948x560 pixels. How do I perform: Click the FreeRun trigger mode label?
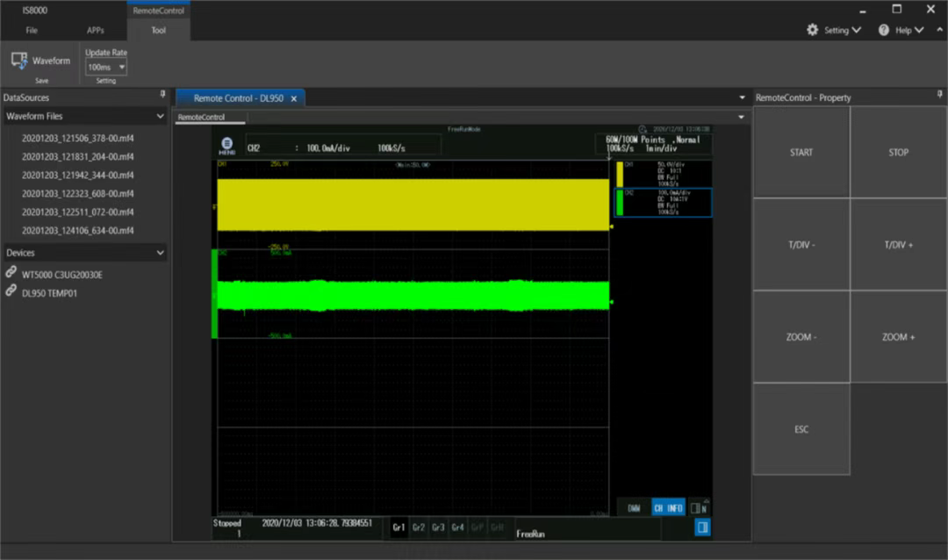tap(530, 534)
